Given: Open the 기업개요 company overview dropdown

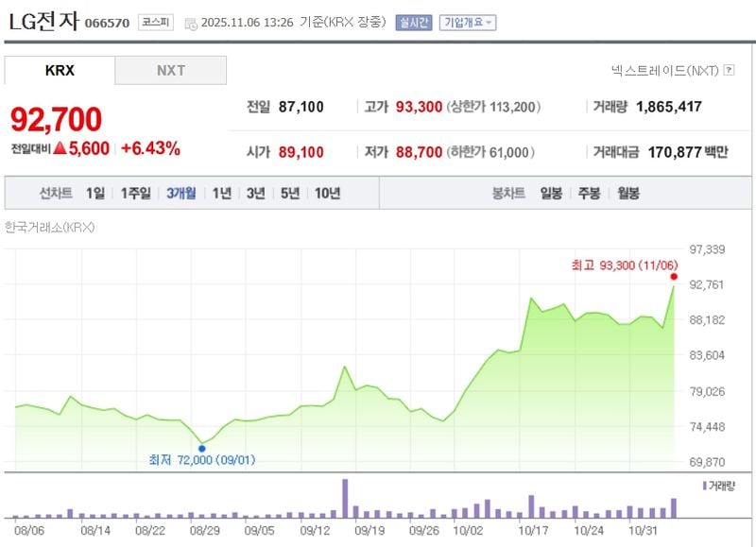Looking at the screenshot, I should pyautogui.click(x=466, y=22).
